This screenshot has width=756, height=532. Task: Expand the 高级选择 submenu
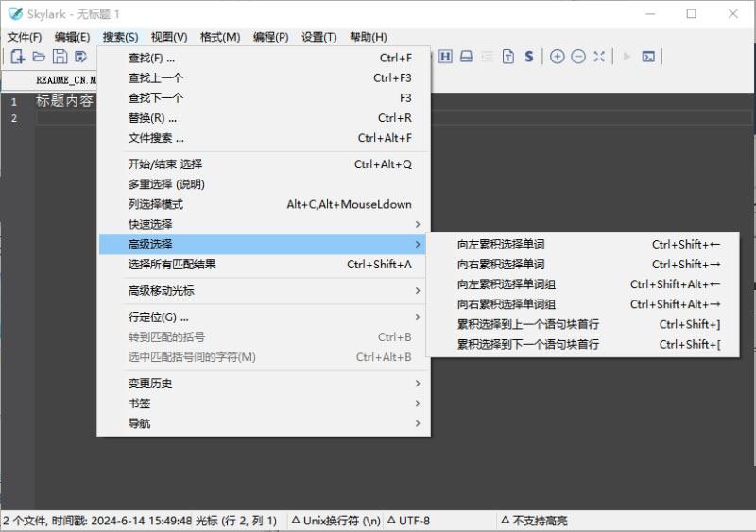pyautogui.click(x=264, y=244)
